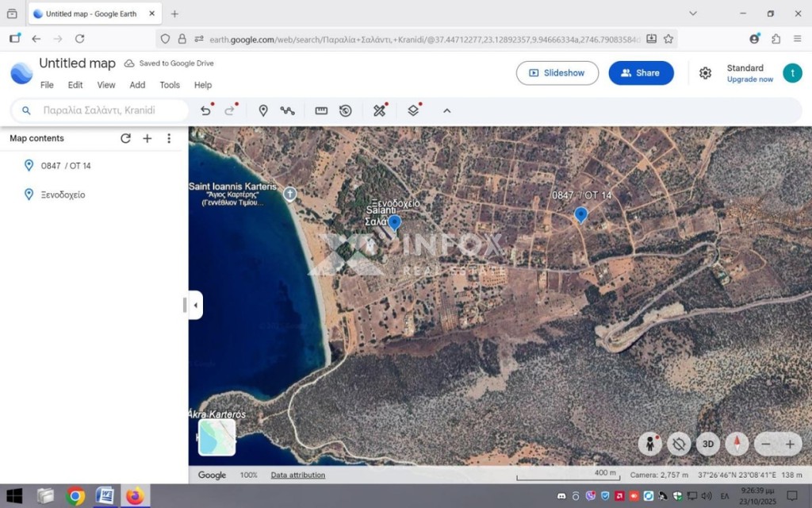
Task: Select the Add placemark tool
Action: pyautogui.click(x=263, y=110)
